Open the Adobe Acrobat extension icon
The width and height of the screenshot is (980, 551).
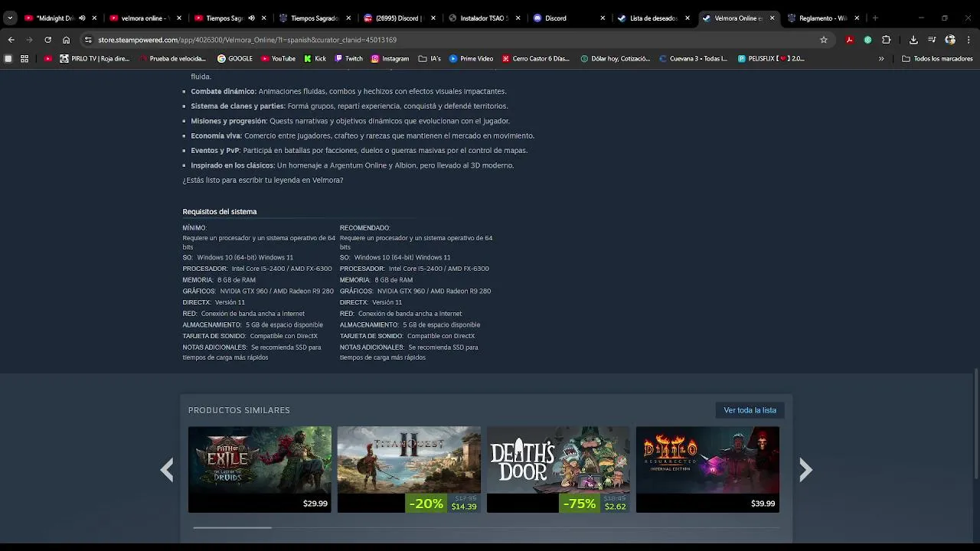850,40
